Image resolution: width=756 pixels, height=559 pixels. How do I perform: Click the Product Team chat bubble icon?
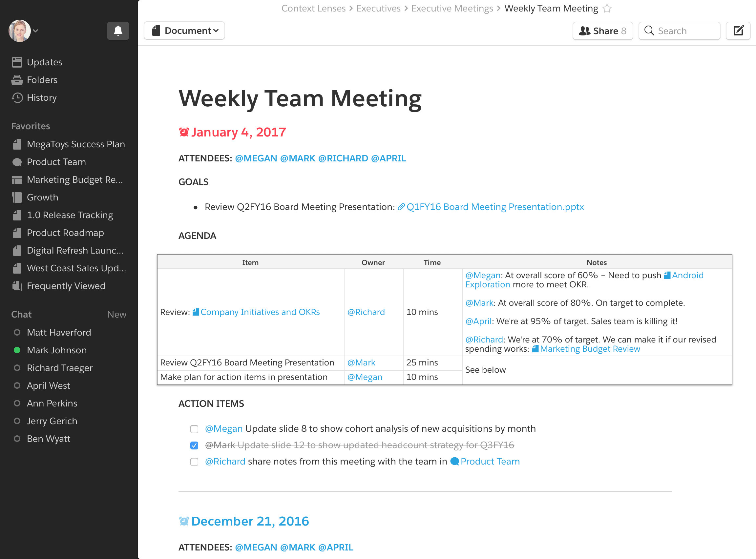454,461
